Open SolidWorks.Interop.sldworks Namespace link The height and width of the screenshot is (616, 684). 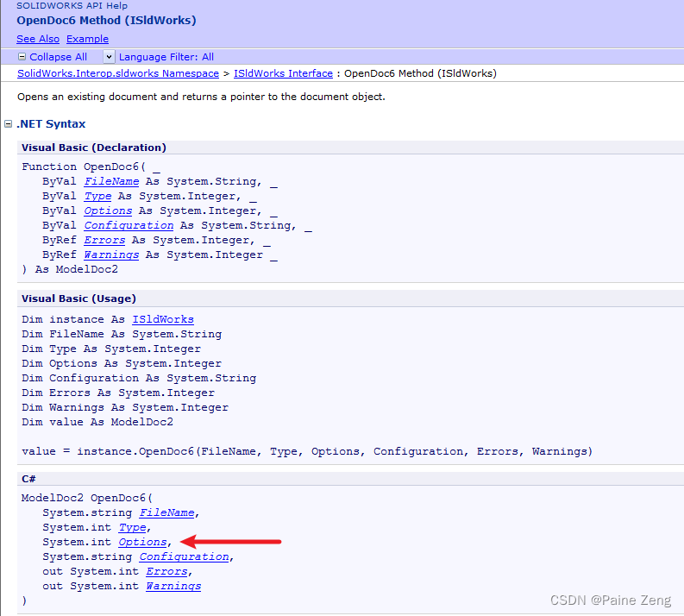coord(118,73)
